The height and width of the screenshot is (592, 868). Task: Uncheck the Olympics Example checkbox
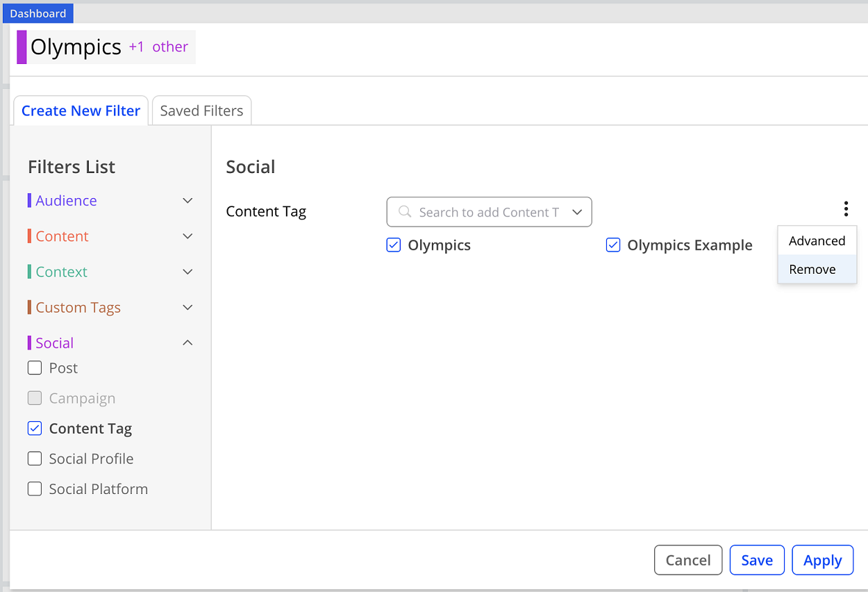[x=613, y=245]
